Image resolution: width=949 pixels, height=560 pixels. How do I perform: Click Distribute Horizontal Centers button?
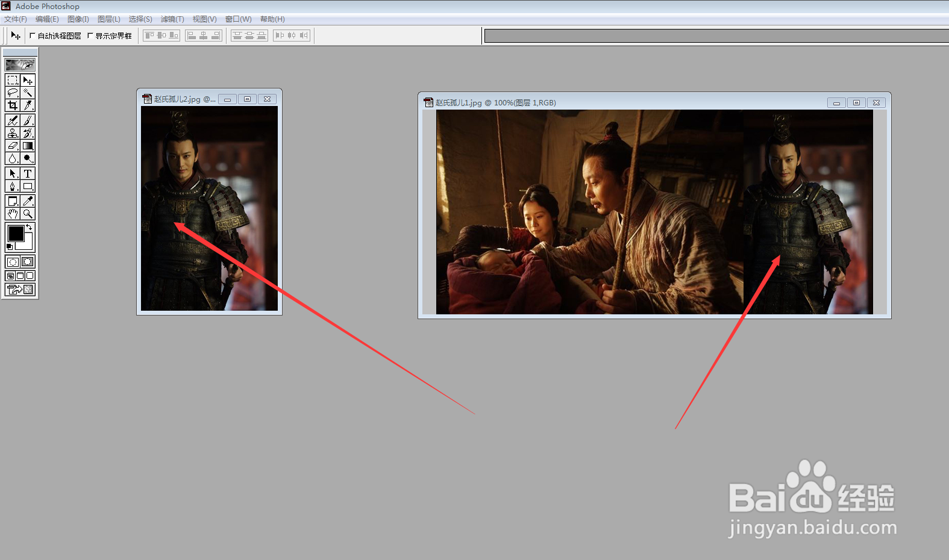(292, 36)
